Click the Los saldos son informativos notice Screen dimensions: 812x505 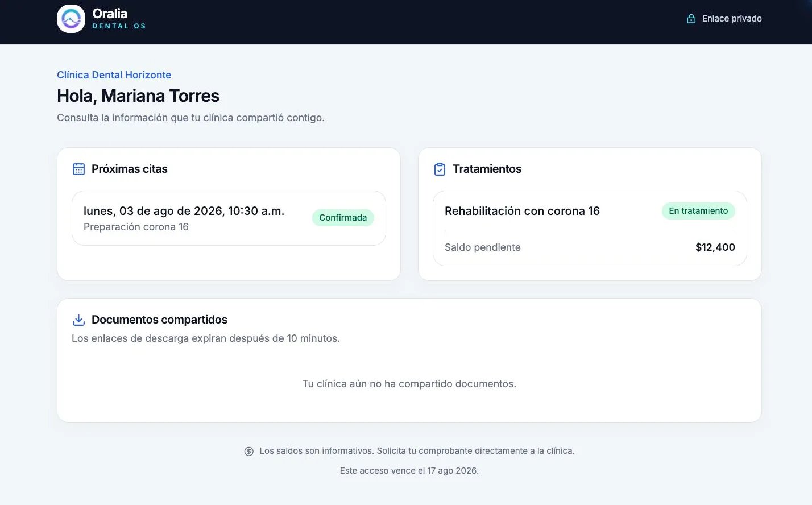coord(417,451)
